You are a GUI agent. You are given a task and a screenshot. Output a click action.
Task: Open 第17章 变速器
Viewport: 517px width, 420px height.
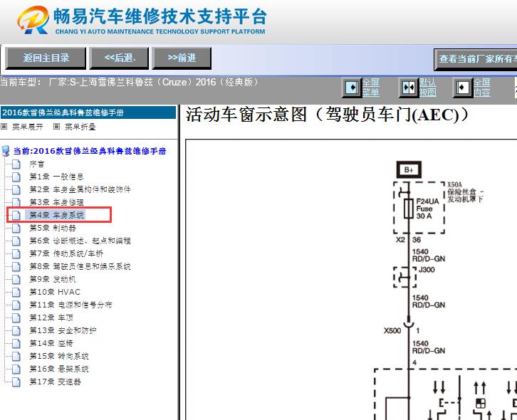55,382
